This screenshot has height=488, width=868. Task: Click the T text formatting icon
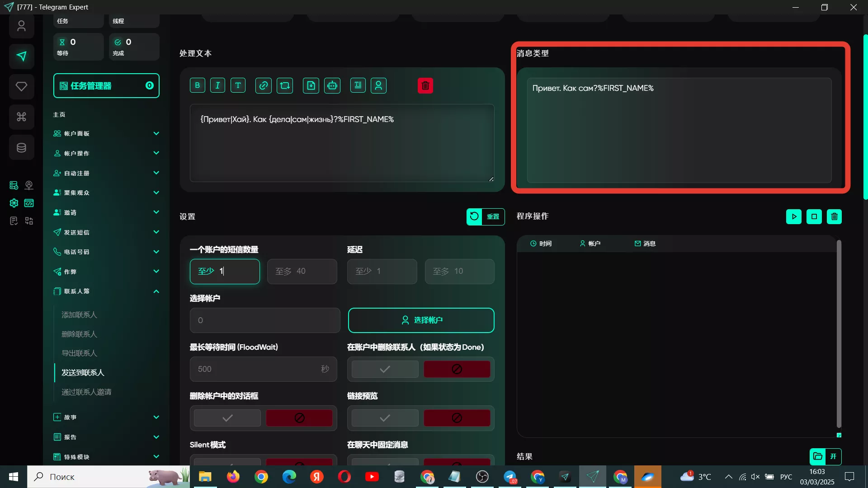[x=238, y=85]
